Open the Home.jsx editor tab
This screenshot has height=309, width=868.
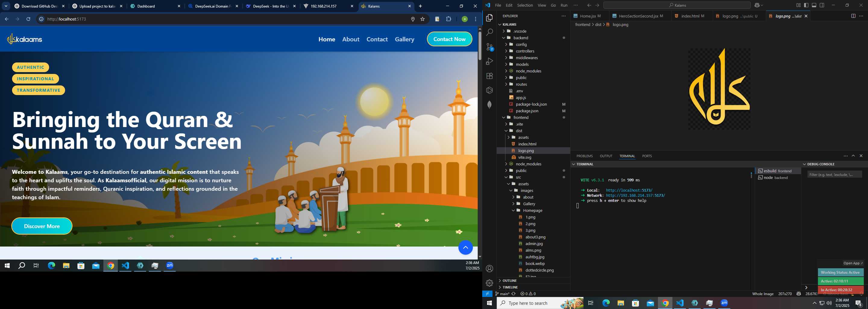589,16
